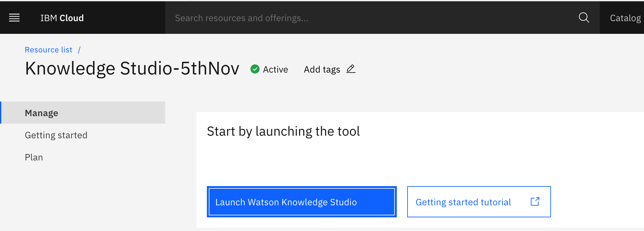
Task: Open the Getting started section
Action: (x=56, y=135)
